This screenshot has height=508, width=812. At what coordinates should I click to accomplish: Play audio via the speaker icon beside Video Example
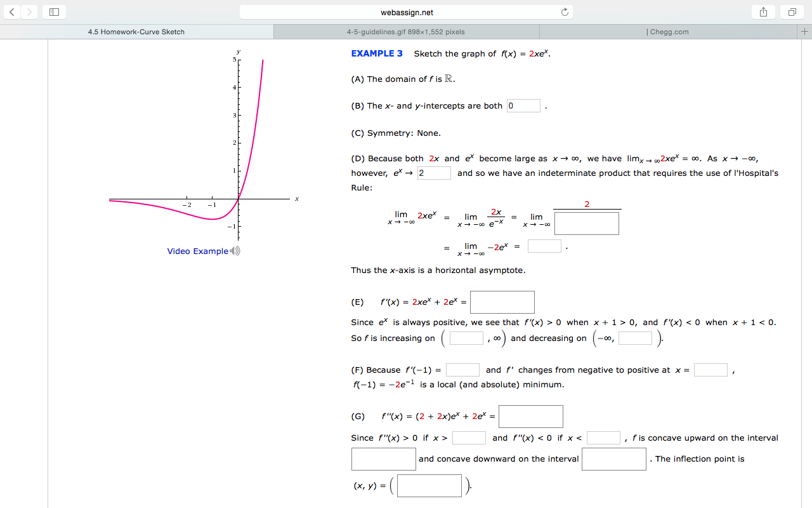click(235, 251)
